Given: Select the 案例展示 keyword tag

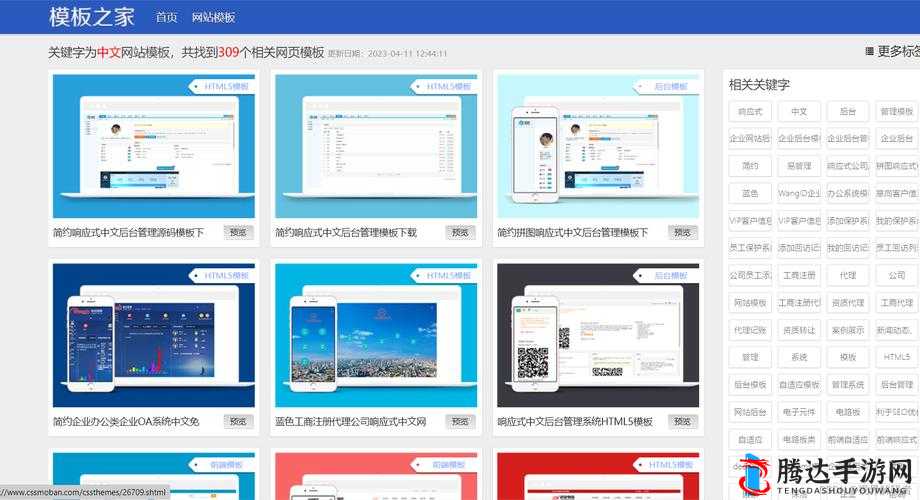Looking at the screenshot, I should click(847, 330).
